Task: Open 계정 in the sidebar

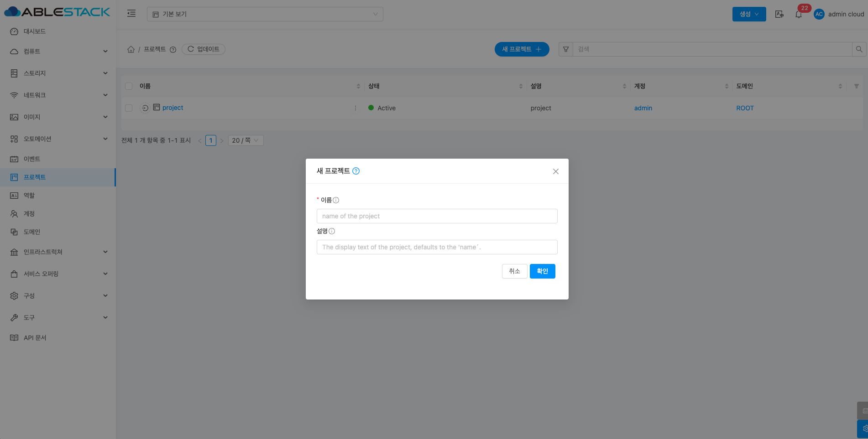Action: 58,214
